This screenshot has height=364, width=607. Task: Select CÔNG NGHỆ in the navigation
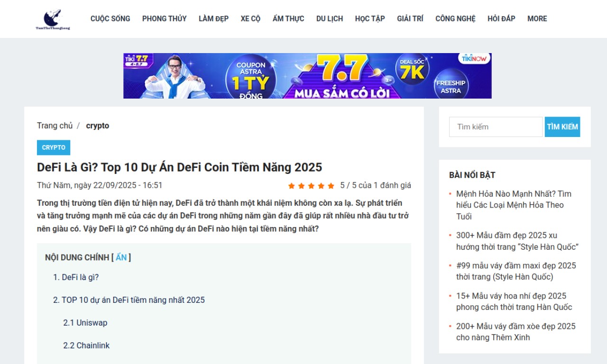pyautogui.click(x=455, y=18)
